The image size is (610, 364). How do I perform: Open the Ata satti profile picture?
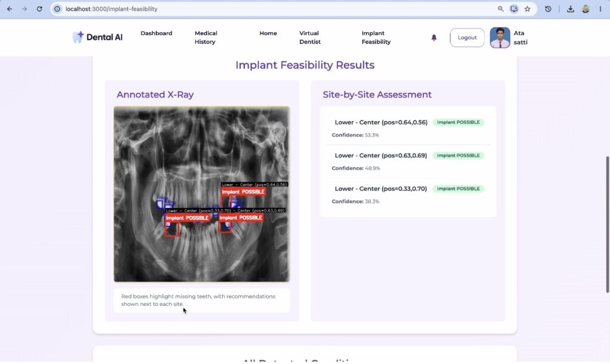pyautogui.click(x=500, y=38)
